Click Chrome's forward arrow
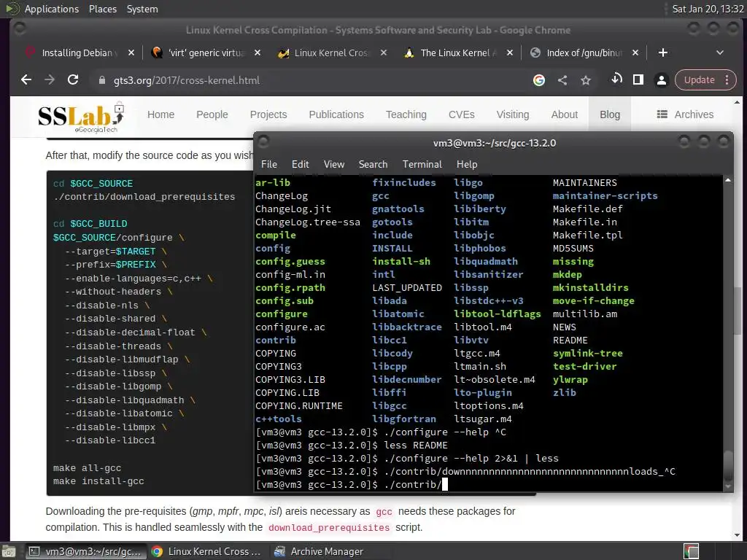 pos(50,80)
